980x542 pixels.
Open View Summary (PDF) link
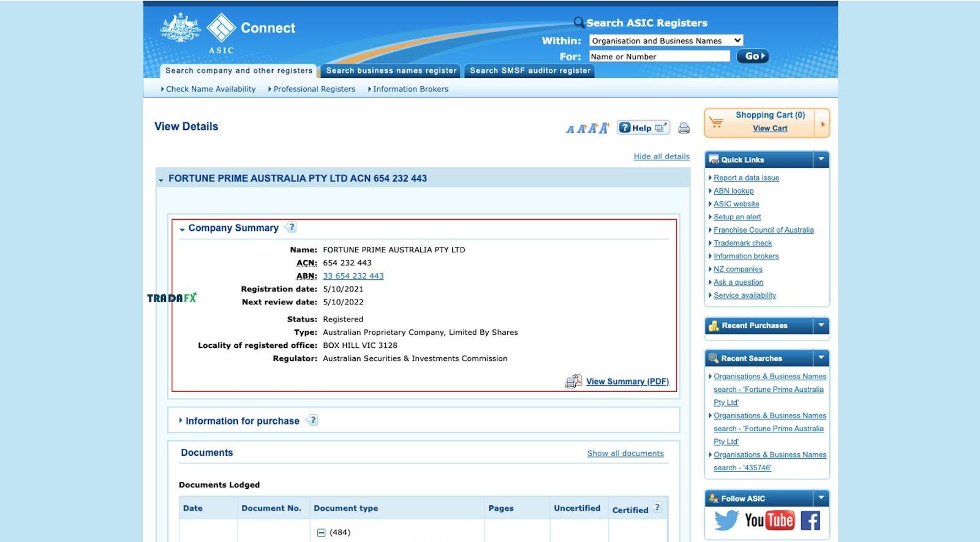627,382
